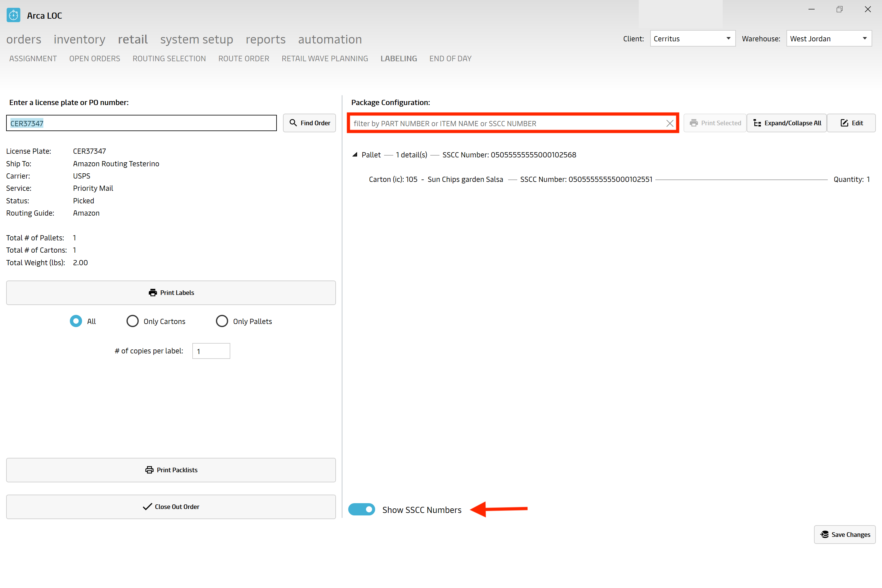The image size is (882, 588).
Task: Select the All radio button
Action: pos(76,321)
